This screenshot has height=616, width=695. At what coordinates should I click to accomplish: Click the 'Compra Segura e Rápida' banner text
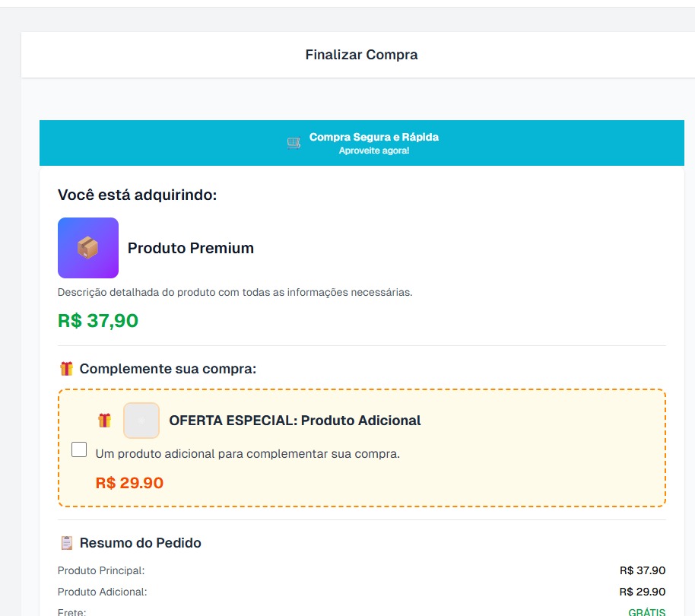[373, 138]
